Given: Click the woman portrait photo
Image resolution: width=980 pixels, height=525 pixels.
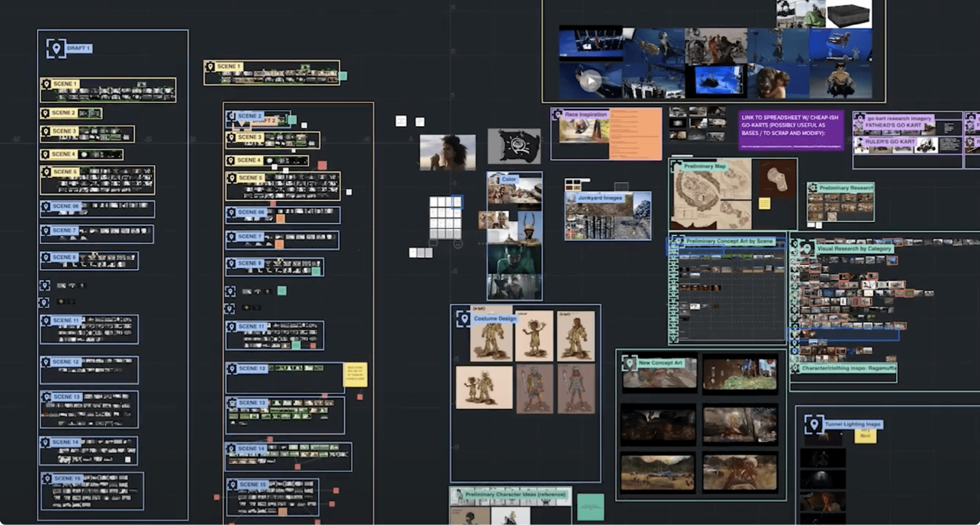Looking at the screenshot, I should click(x=448, y=153).
